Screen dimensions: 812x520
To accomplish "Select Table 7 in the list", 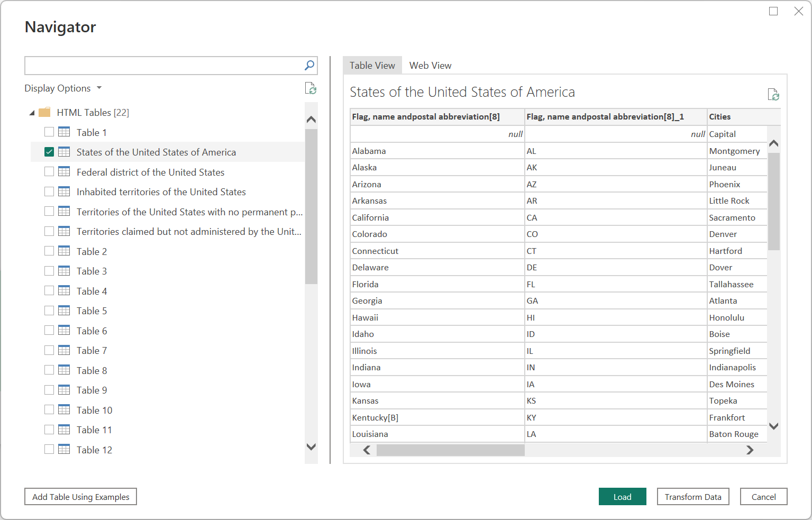I will click(x=92, y=350).
